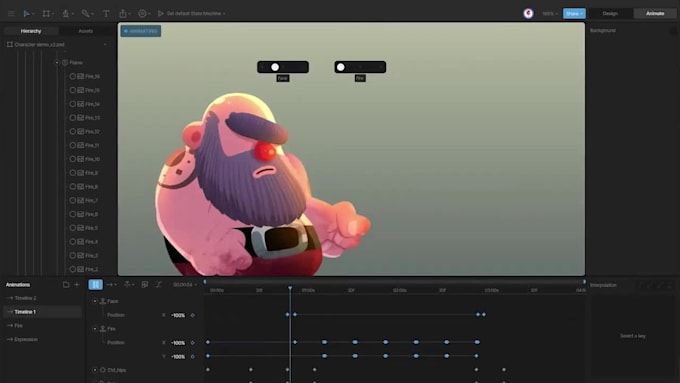Toggle circle next to Fire_8 layer

[x=72, y=187]
